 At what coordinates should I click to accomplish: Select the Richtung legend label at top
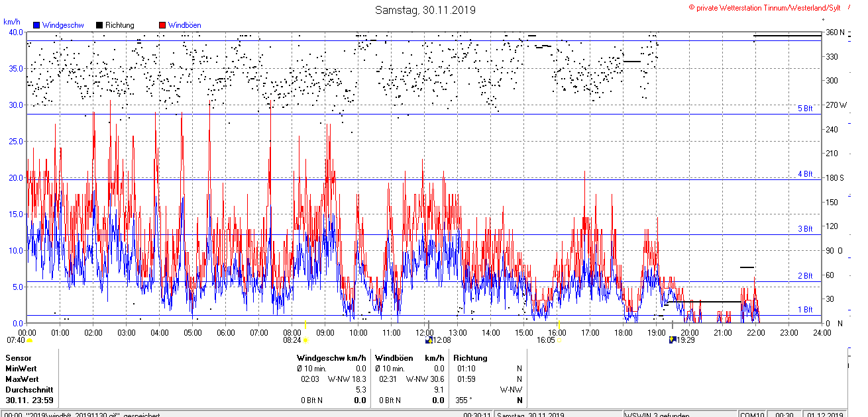pos(119,25)
